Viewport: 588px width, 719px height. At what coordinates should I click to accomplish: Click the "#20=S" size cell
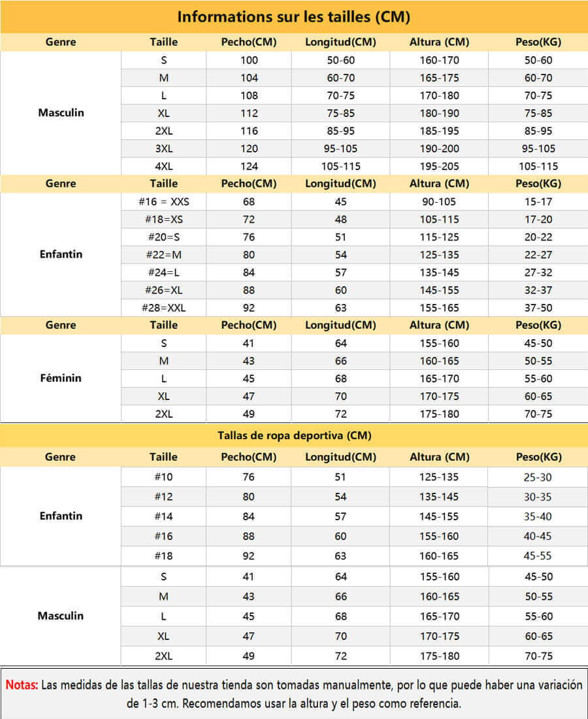pyautogui.click(x=163, y=237)
